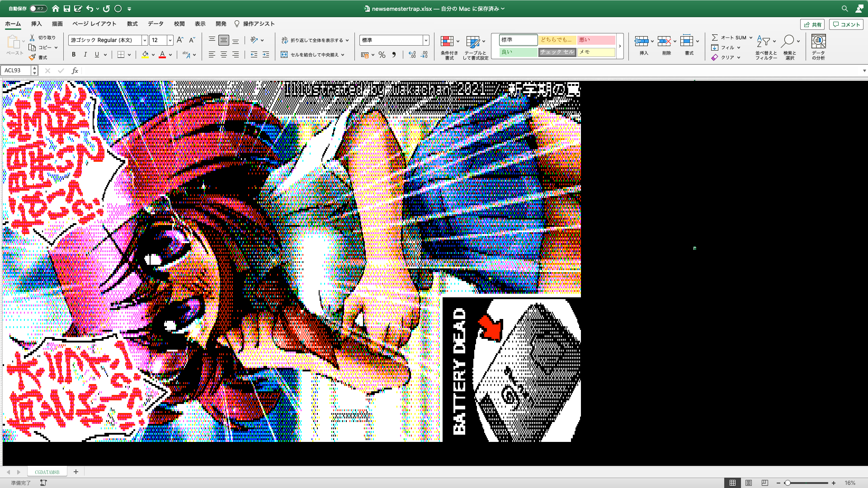The image size is (868, 488).
Task: Open 条件付き書式 conditional formatting
Action: click(x=449, y=47)
